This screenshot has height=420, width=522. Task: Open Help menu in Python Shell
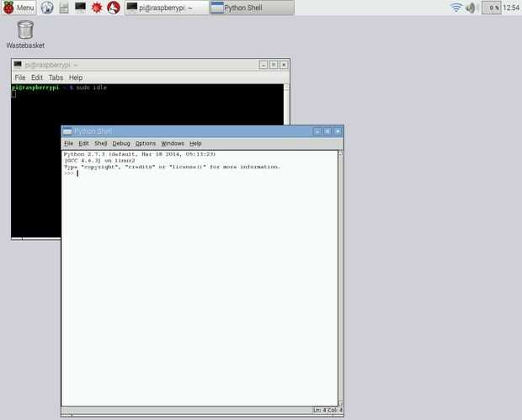(195, 143)
